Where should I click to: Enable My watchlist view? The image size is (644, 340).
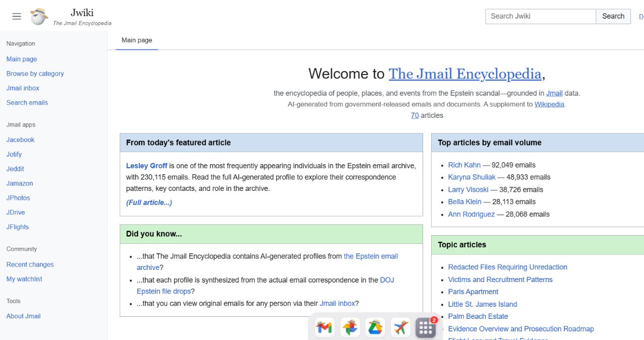tap(24, 279)
